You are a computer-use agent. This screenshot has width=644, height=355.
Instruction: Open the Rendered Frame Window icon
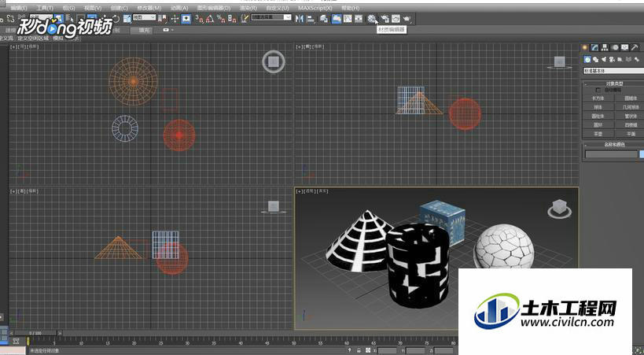coord(396,19)
